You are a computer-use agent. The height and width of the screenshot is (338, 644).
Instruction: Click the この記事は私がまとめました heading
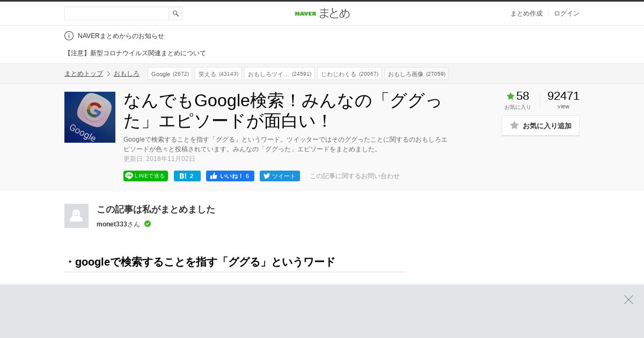click(156, 209)
